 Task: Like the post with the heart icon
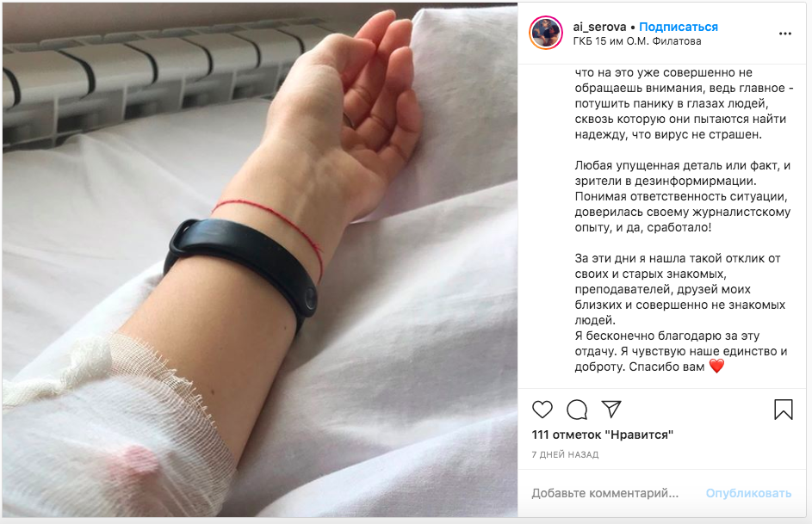click(542, 410)
